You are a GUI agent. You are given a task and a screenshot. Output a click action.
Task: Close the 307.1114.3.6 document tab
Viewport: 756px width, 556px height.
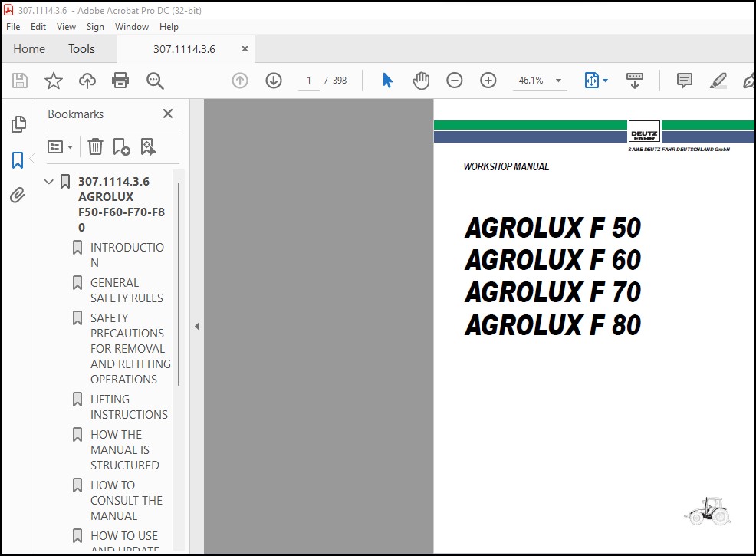coord(245,49)
